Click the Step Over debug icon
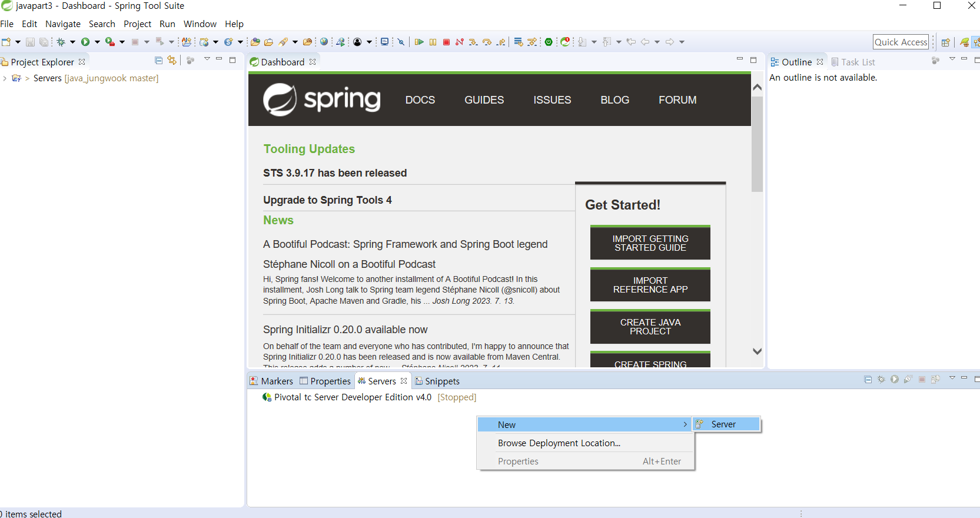The width and height of the screenshot is (980, 518). click(487, 42)
